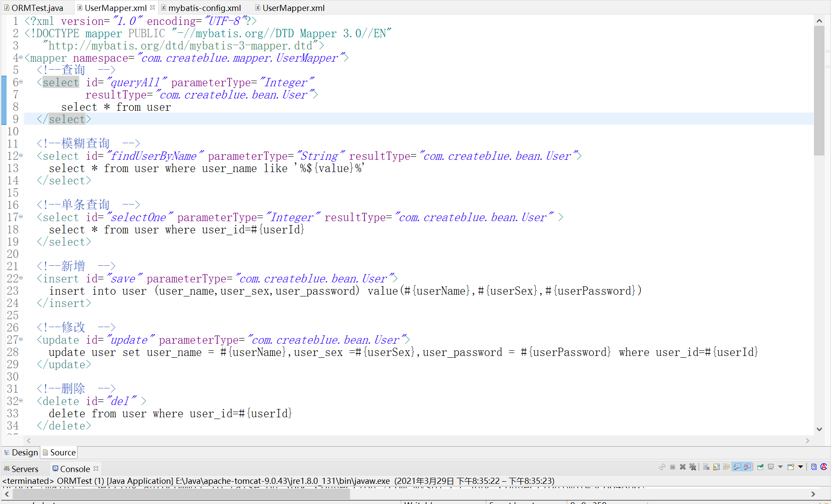Click the editor vertical scrollbar thumb
This screenshot has width=831, height=504.
pos(819,90)
